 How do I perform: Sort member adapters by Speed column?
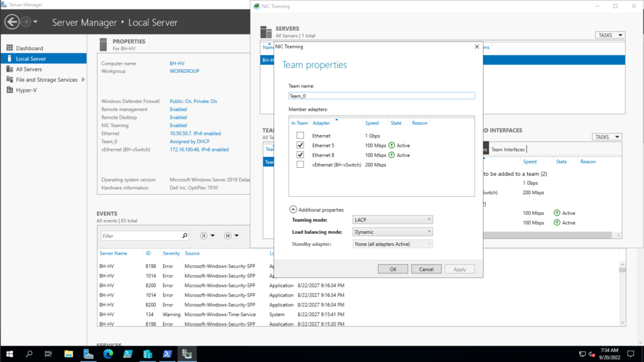372,123
